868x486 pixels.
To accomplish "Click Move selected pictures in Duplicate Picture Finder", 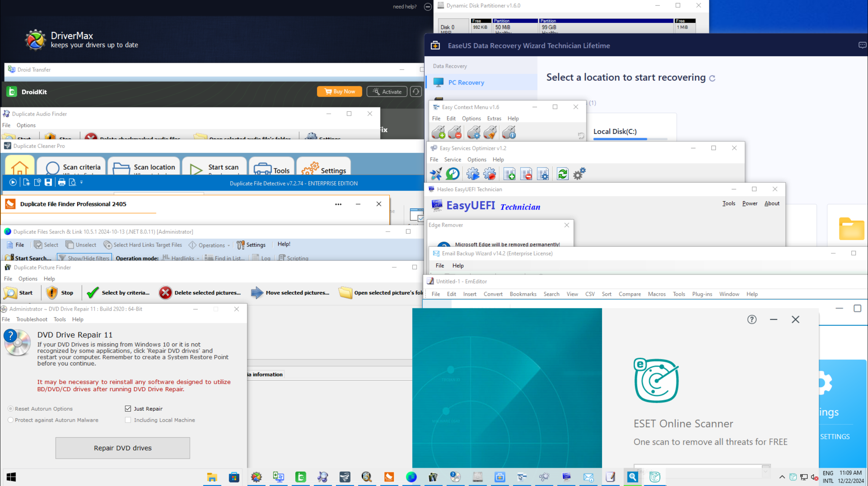I will coord(290,293).
